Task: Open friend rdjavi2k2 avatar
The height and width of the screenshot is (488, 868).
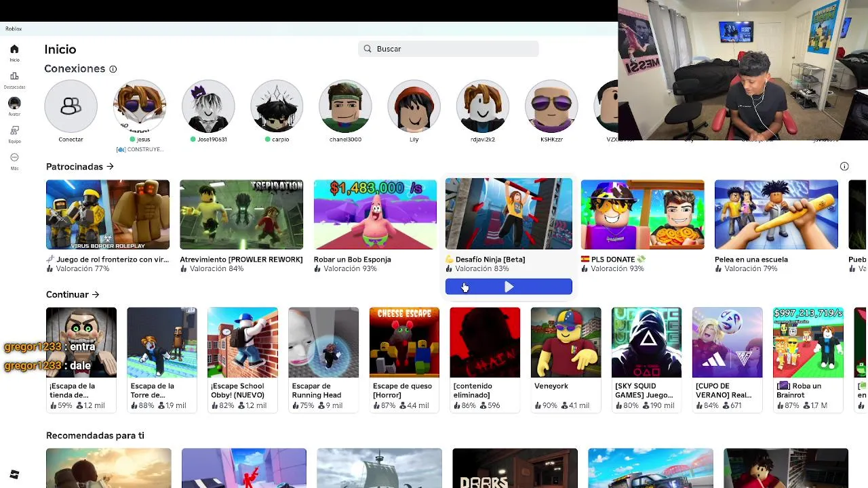Action: point(482,106)
